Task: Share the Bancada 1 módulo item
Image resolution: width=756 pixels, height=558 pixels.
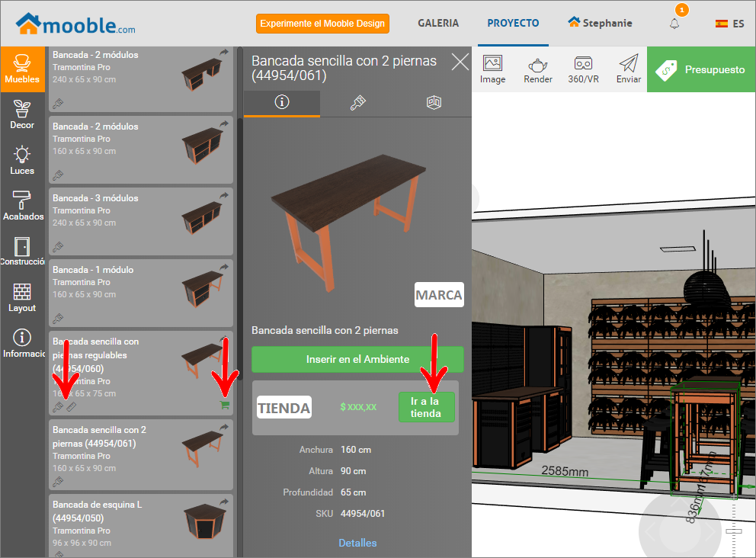Action: [x=224, y=267]
